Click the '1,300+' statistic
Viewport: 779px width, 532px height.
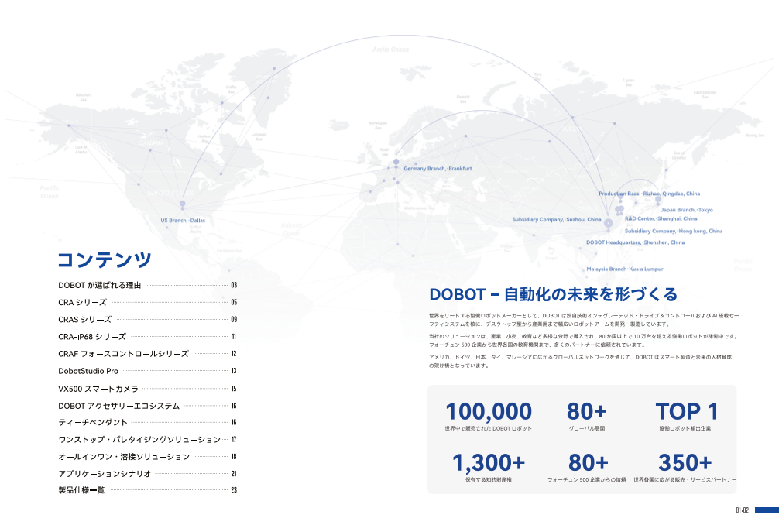pyautogui.click(x=489, y=462)
